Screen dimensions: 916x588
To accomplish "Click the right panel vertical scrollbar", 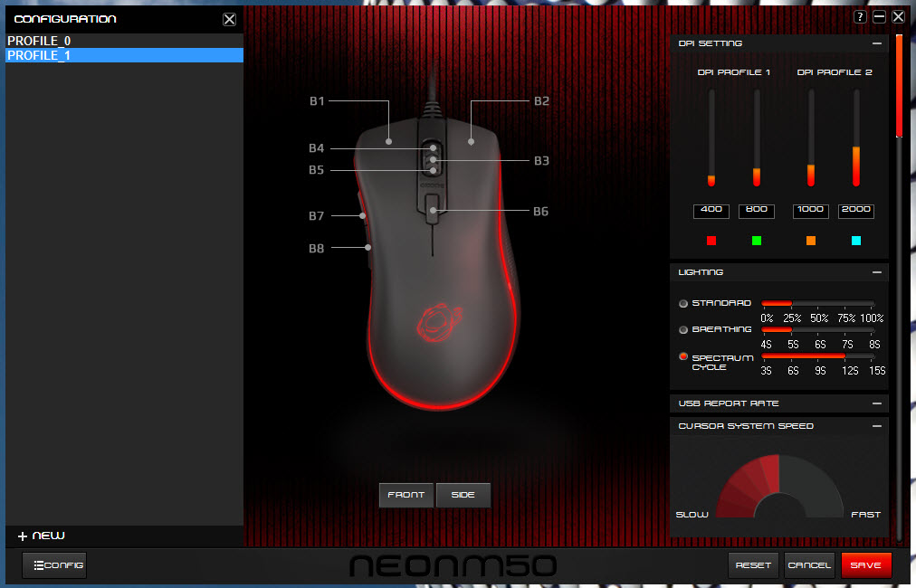I will [x=899, y=87].
